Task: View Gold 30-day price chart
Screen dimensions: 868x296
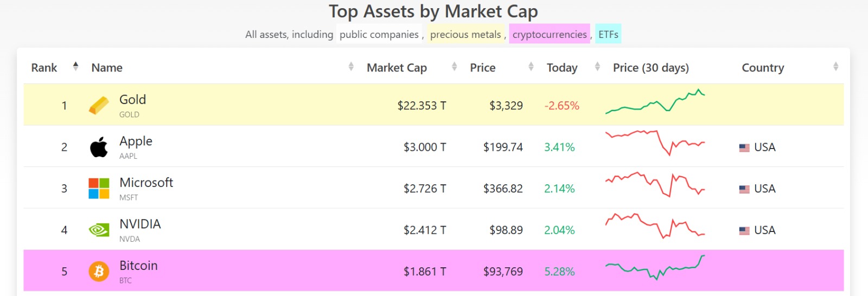Action: [x=655, y=102]
